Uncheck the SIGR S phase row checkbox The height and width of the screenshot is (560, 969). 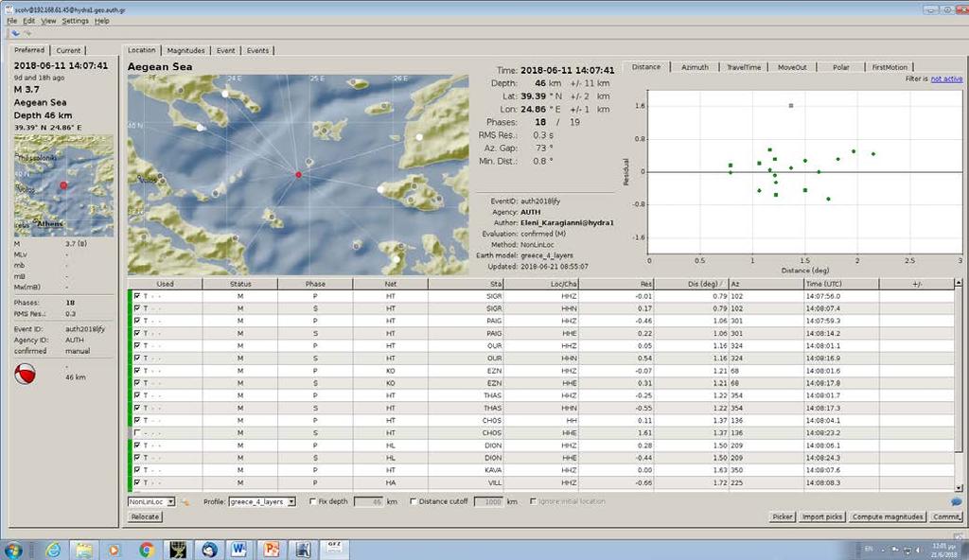coord(137,308)
